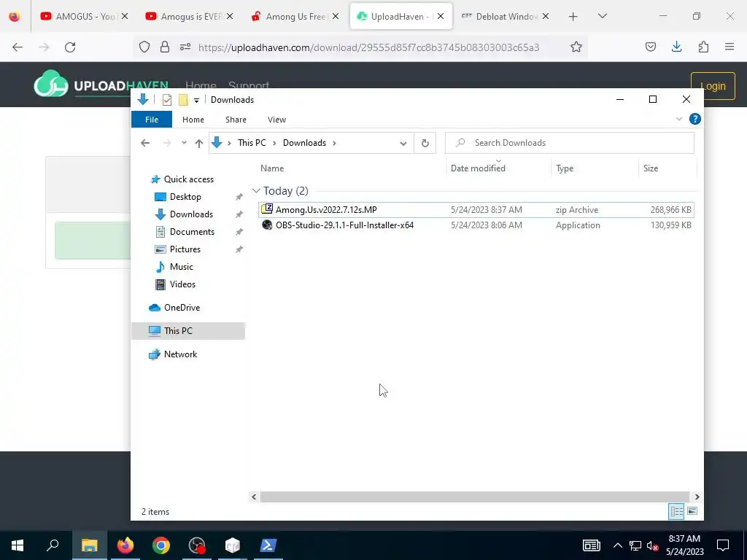Select Network in navigation pane
The width and height of the screenshot is (747, 560).
point(180,354)
